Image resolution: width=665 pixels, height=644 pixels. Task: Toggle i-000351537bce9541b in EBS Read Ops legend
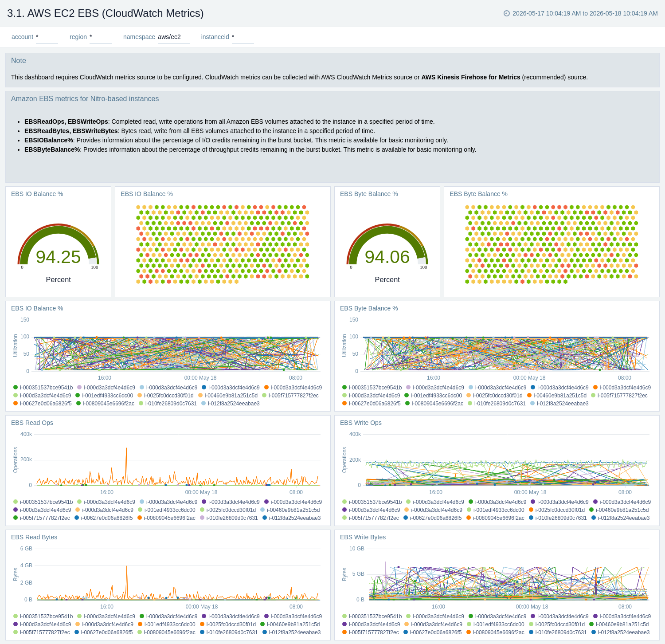pos(43,502)
